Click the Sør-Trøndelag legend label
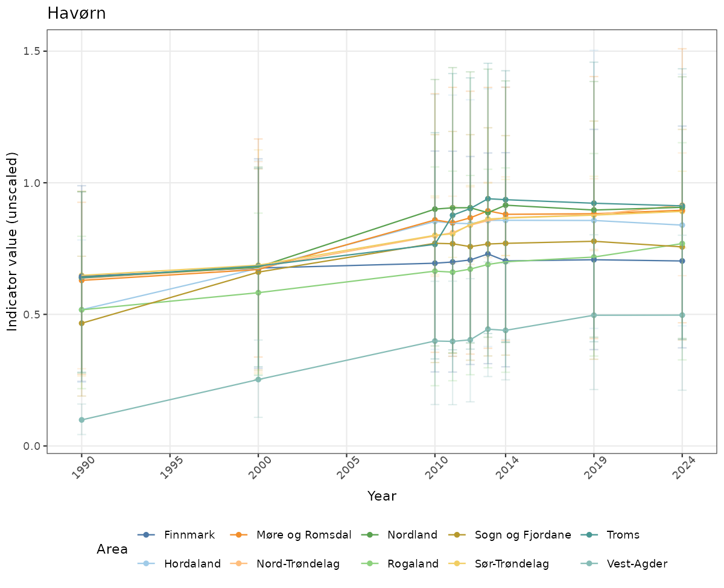724x588 pixels. tap(512, 564)
